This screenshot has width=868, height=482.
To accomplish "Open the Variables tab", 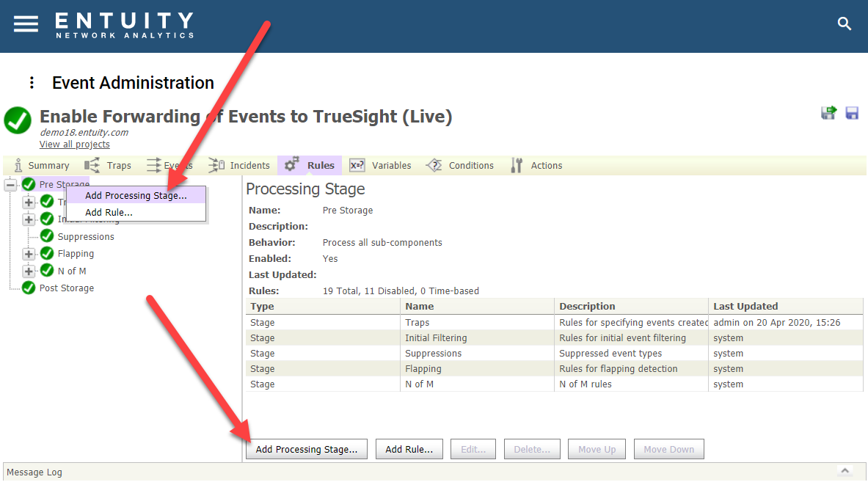I will click(381, 166).
